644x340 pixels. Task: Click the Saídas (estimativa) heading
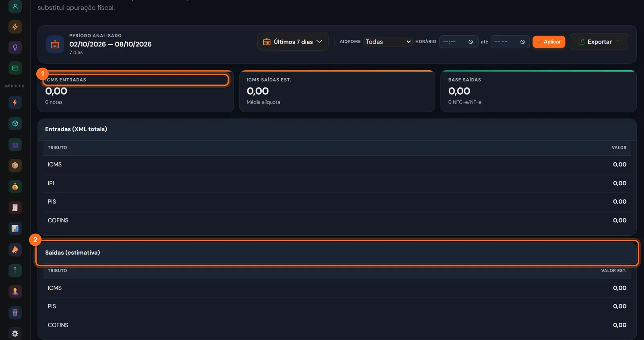coord(72,253)
